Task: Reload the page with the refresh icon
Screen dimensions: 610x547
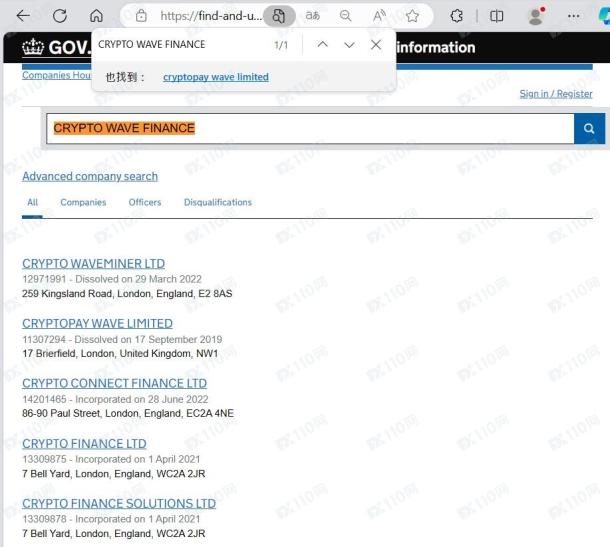Action: point(60,16)
